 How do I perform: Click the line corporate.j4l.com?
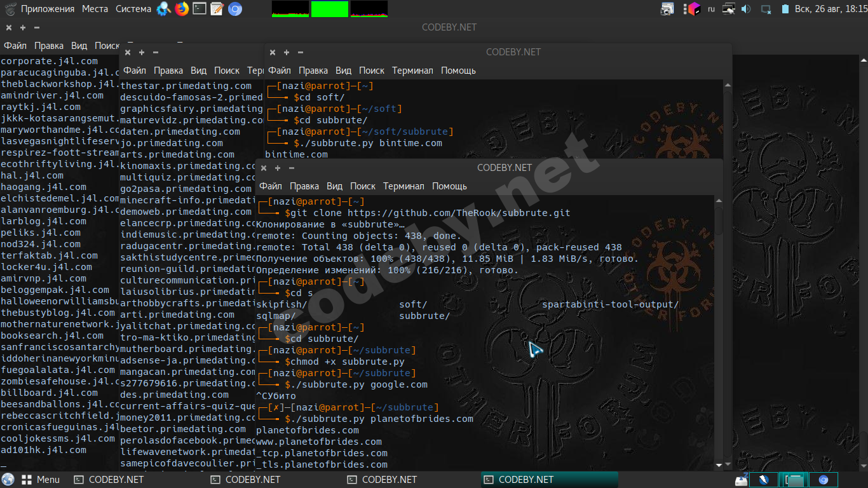point(50,61)
